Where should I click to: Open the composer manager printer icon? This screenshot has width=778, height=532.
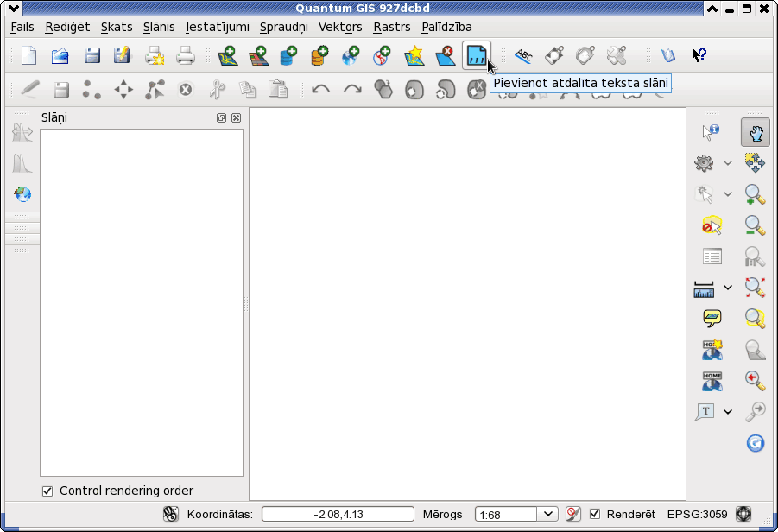(x=186, y=55)
